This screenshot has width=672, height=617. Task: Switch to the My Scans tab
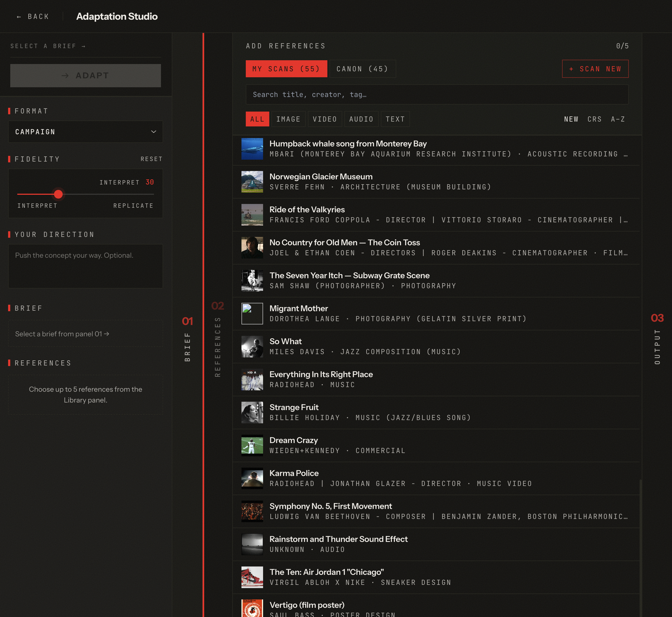tap(286, 69)
